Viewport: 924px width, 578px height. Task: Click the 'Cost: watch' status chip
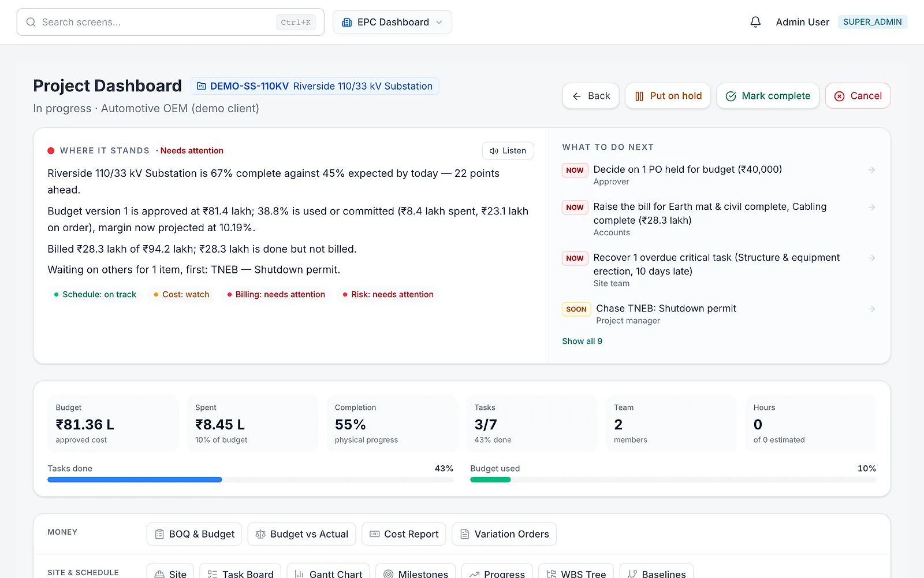point(181,294)
